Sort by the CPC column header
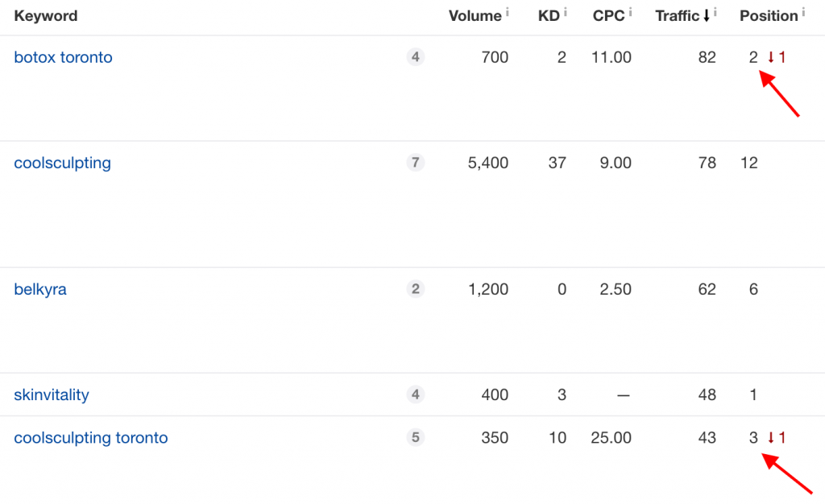 pyautogui.click(x=609, y=16)
